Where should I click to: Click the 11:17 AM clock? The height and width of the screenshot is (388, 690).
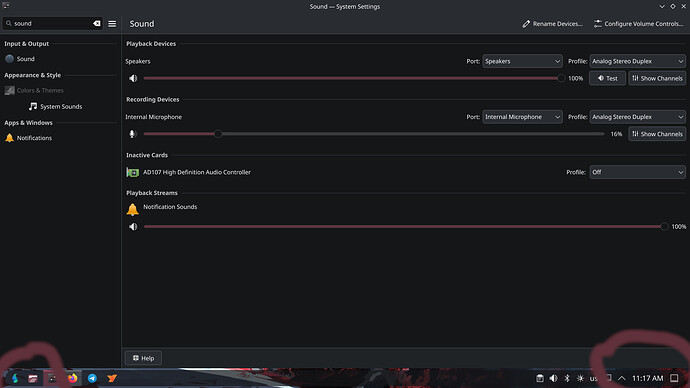(x=647, y=378)
